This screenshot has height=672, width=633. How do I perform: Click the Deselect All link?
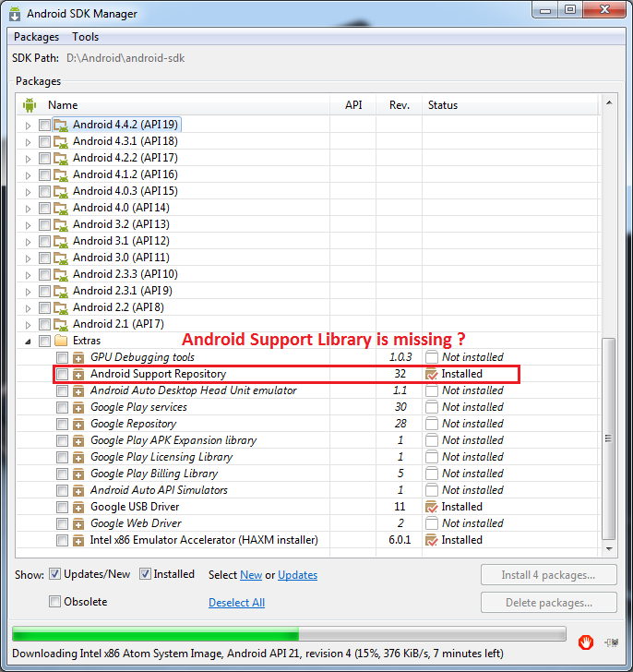[236, 603]
